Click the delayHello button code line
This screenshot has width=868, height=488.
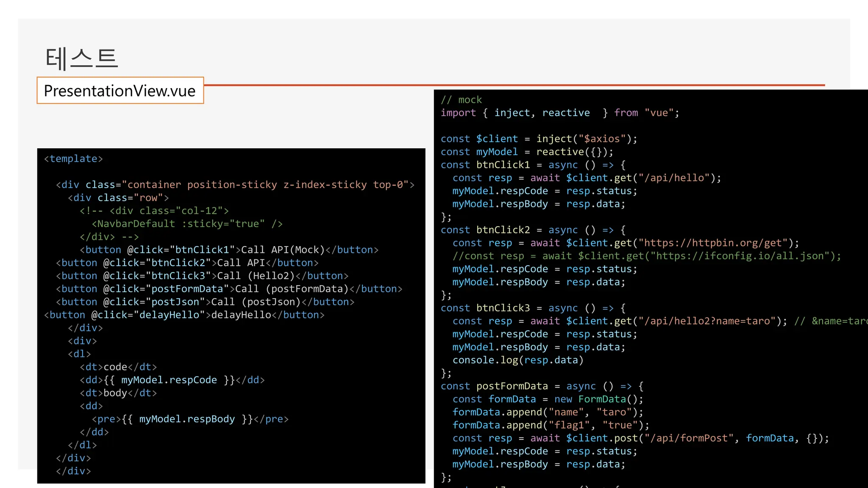(184, 315)
